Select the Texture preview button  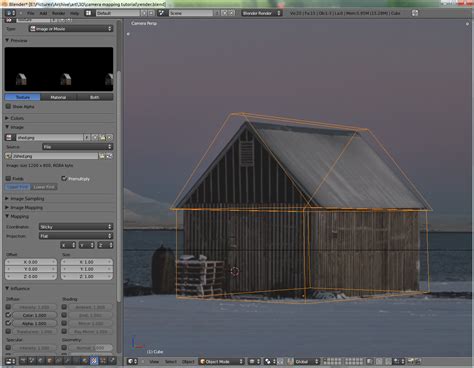click(23, 97)
